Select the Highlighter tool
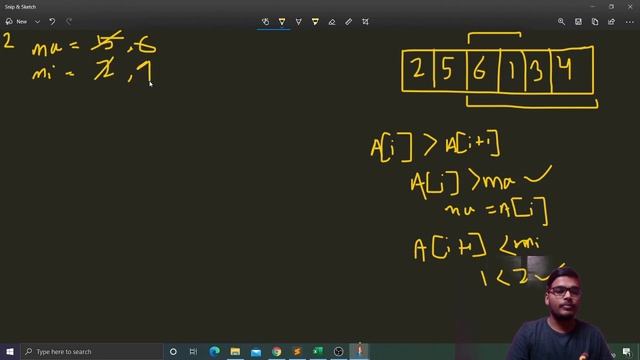 pos(315,22)
